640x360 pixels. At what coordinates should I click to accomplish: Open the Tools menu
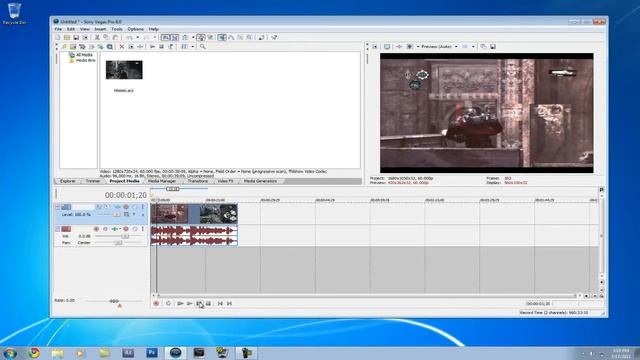(117, 29)
